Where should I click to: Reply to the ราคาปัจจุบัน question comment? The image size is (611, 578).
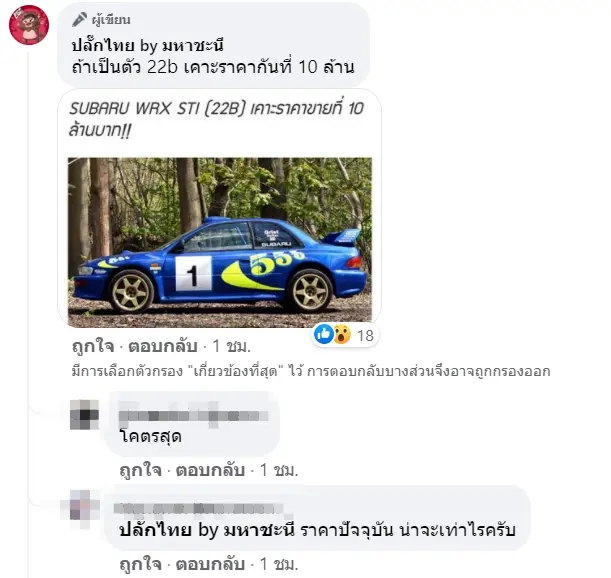(210, 564)
